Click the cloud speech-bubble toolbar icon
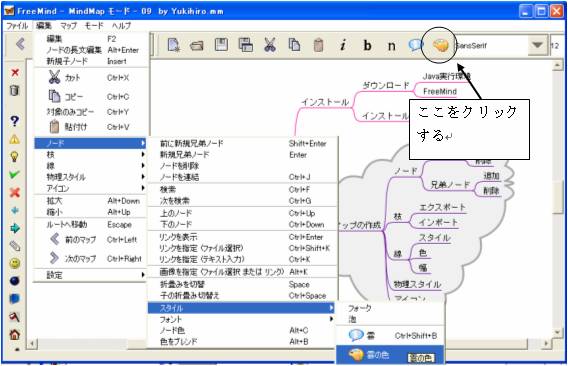The height and width of the screenshot is (366, 568). [415, 45]
